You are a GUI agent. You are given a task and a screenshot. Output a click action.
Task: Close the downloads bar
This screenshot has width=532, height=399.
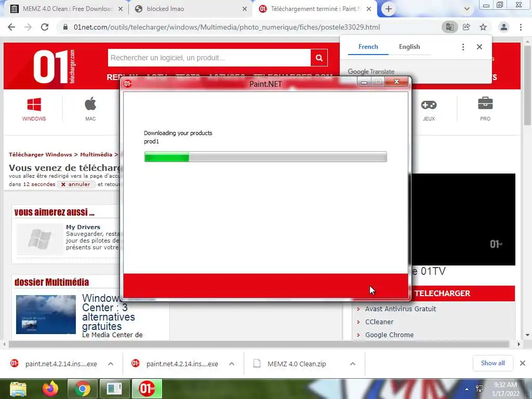coord(523,363)
